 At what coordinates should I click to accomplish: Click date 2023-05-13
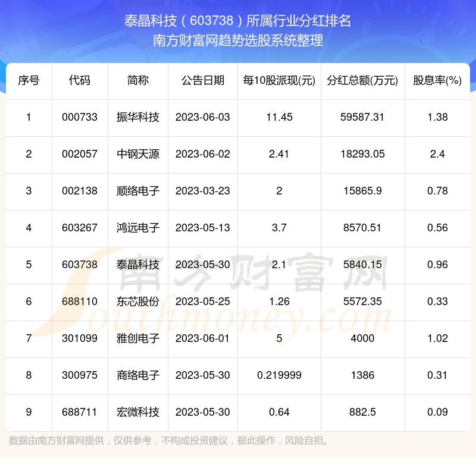[203, 228]
